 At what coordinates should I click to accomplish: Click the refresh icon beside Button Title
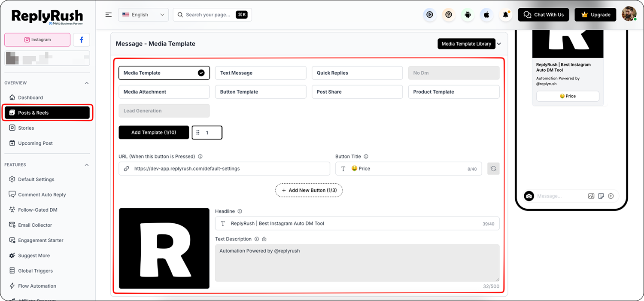493,169
